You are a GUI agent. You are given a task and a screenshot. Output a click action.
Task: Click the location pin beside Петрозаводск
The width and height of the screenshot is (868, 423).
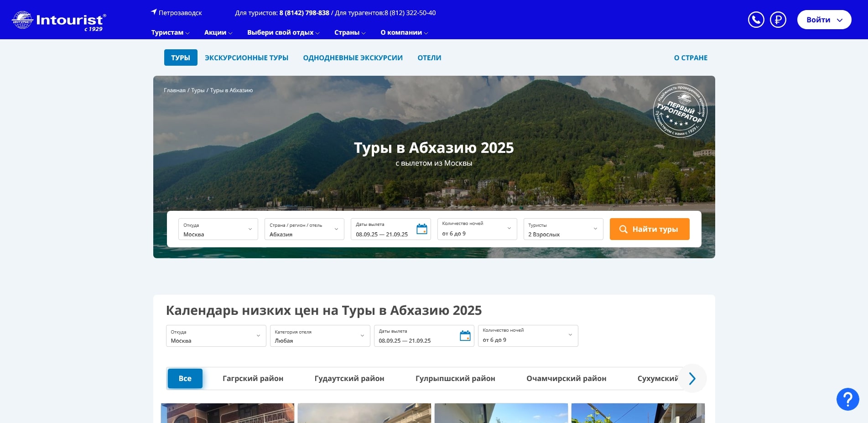tap(153, 12)
